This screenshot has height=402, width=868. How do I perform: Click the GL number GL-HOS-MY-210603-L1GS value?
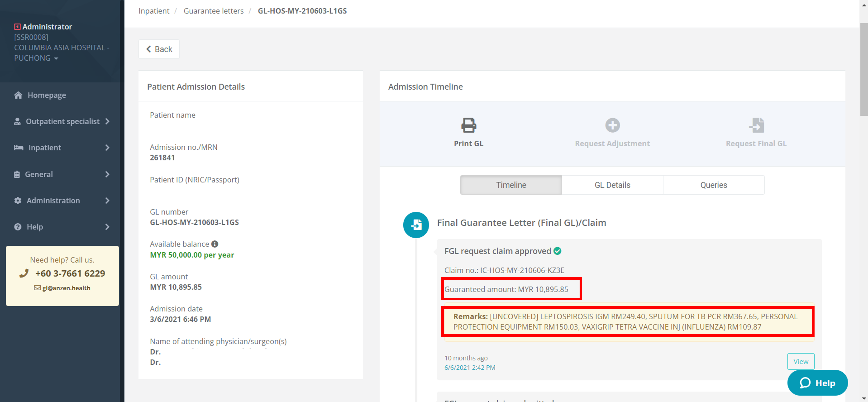pos(195,222)
